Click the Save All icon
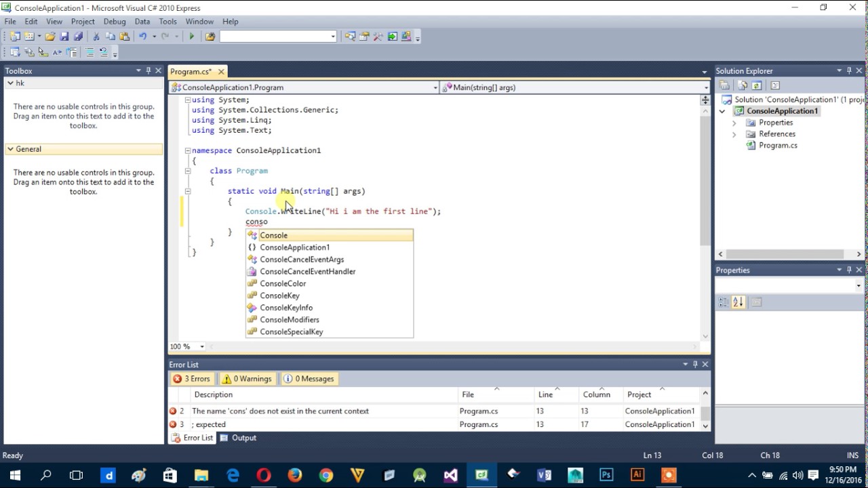The height and width of the screenshot is (488, 868). (x=78, y=37)
